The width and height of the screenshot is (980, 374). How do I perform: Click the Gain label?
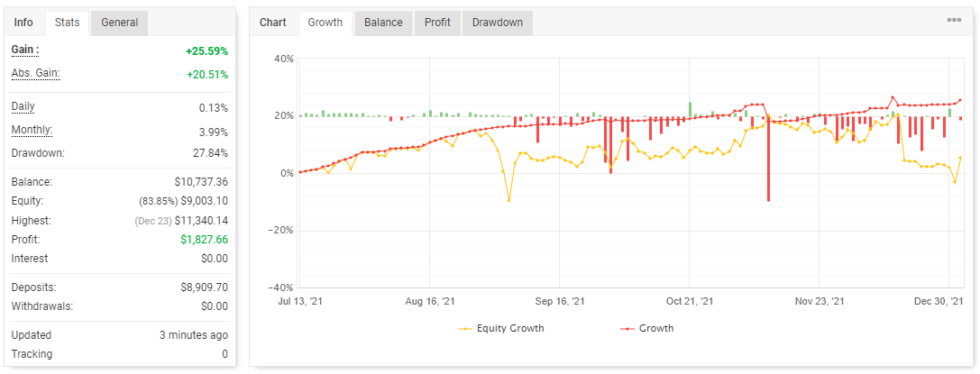(x=25, y=50)
